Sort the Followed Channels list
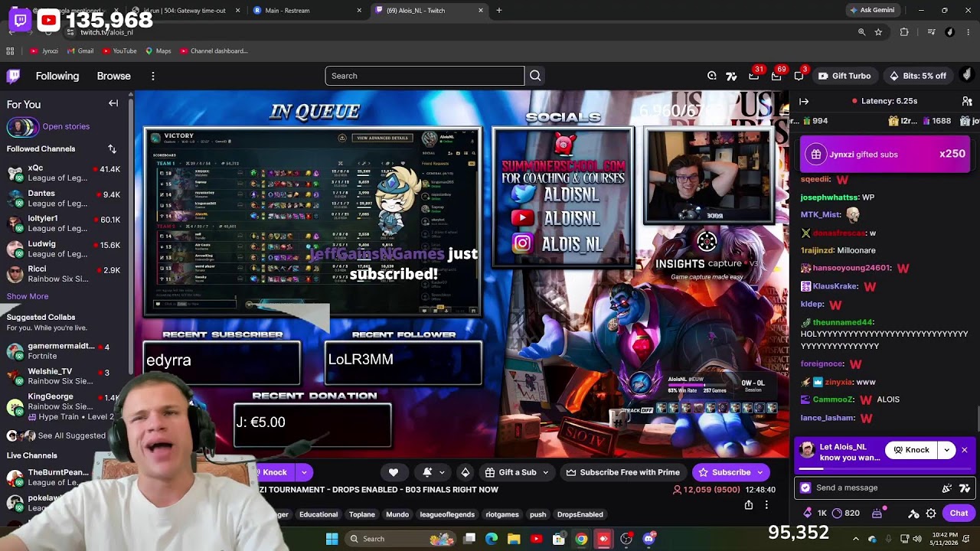 click(x=112, y=148)
